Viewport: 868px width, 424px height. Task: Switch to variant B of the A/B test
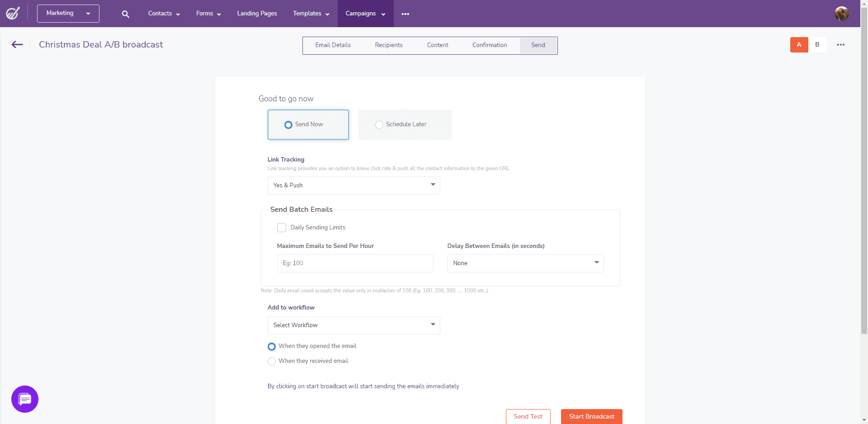(817, 44)
